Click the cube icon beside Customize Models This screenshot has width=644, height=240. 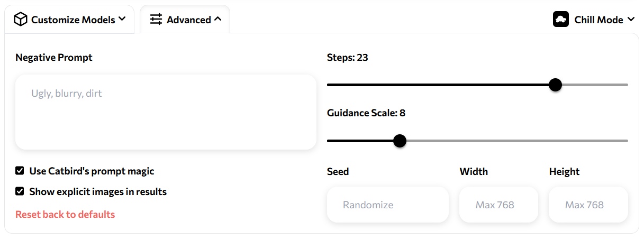(20, 20)
